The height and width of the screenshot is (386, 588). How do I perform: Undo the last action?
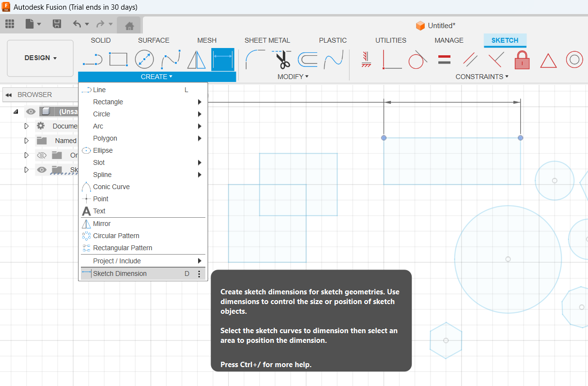(x=77, y=24)
